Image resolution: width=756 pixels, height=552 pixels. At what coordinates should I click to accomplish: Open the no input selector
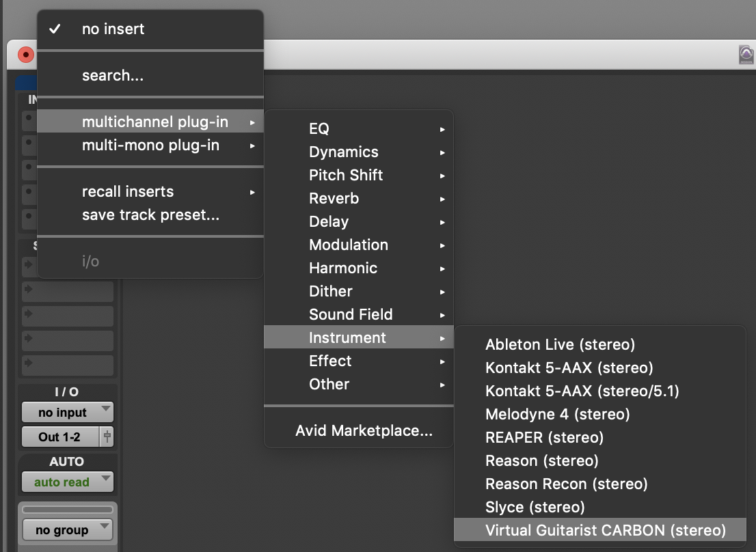pos(68,413)
